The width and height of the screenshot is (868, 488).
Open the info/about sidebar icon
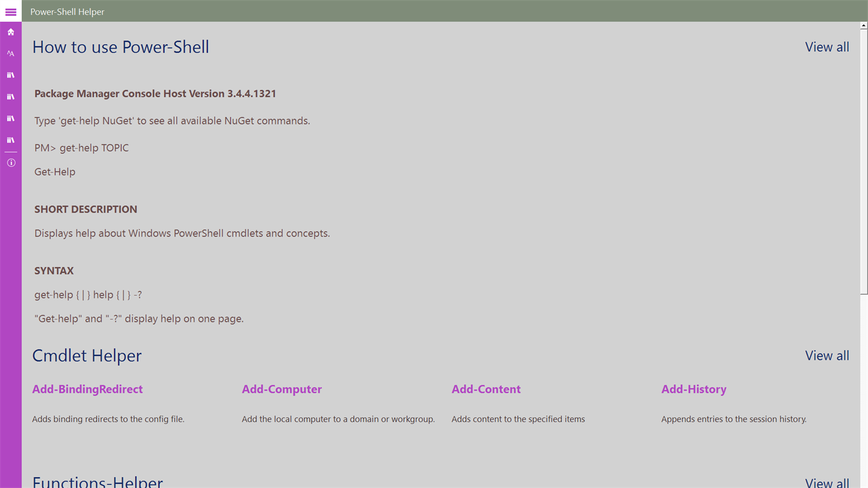(11, 163)
